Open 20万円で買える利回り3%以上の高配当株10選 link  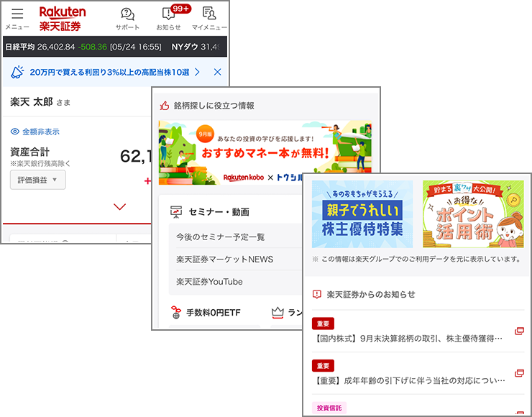coord(109,73)
